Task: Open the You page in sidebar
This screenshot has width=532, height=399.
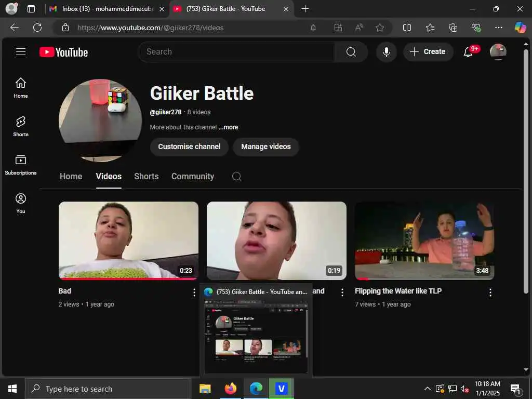Action: (x=21, y=203)
